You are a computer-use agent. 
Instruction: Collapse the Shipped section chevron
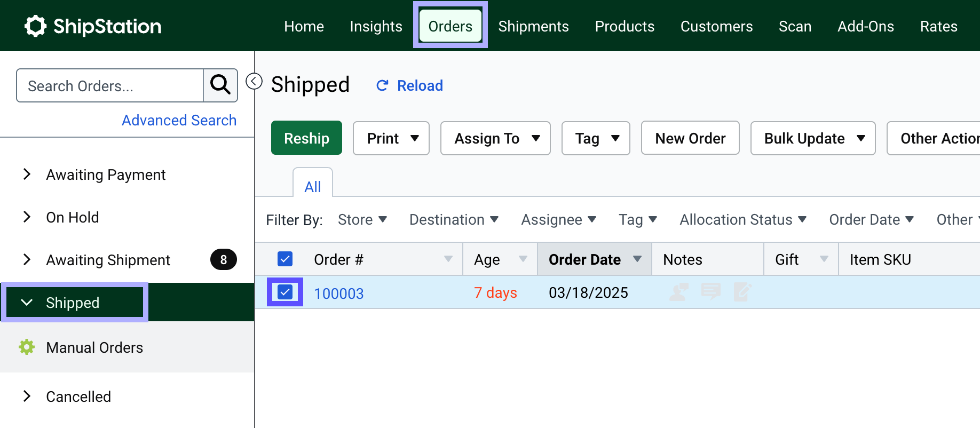point(27,303)
